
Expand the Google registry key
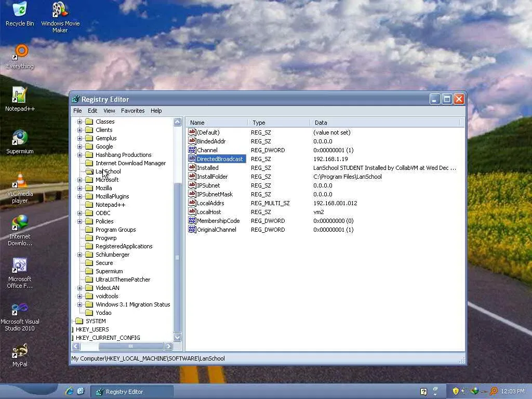tap(79, 147)
